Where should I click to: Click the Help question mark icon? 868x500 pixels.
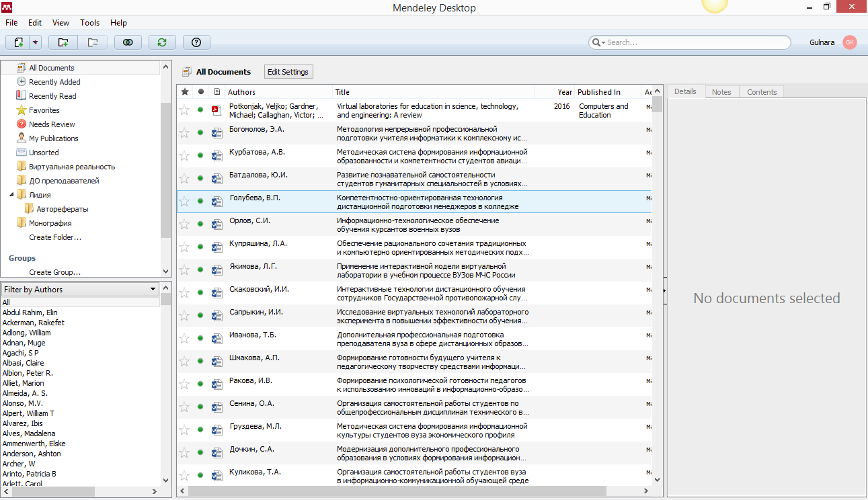pos(196,42)
